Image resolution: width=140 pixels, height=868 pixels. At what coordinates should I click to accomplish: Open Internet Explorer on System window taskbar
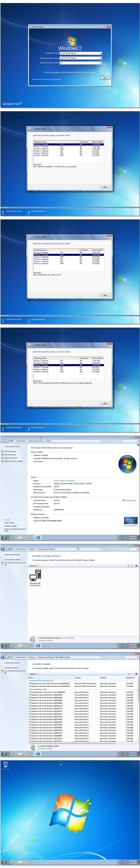[x=12, y=537]
